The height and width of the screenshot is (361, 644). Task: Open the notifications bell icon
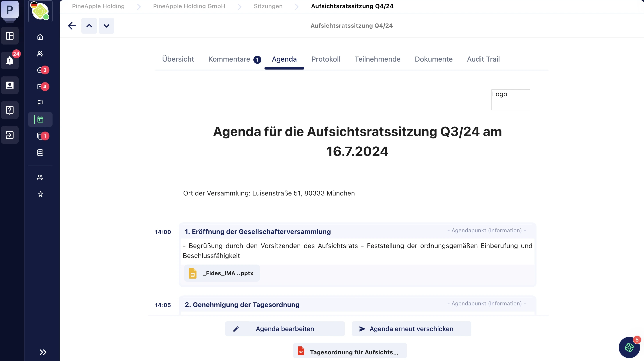click(x=10, y=60)
